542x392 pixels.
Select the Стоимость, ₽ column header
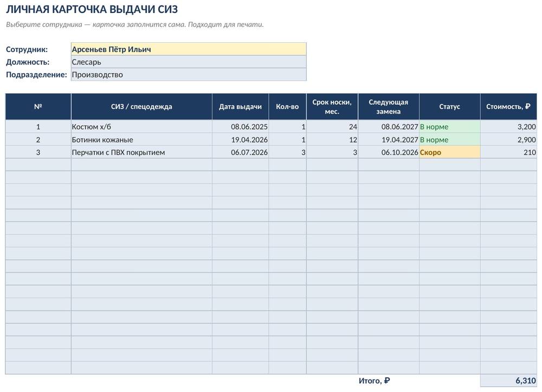(x=508, y=106)
